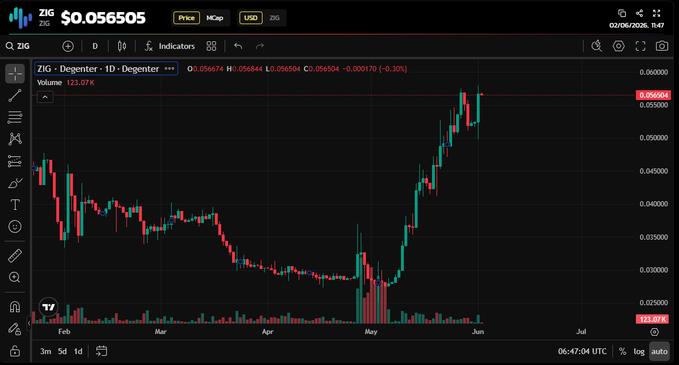The width and height of the screenshot is (679, 365).
Task: Click the volume label 123.07K on axis
Action: pyautogui.click(x=653, y=320)
